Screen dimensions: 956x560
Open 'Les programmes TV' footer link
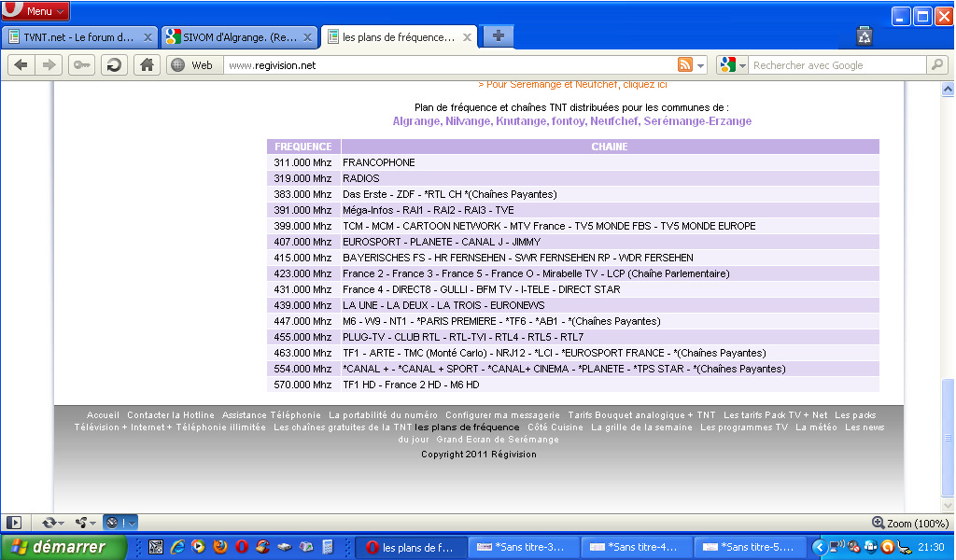[744, 427]
